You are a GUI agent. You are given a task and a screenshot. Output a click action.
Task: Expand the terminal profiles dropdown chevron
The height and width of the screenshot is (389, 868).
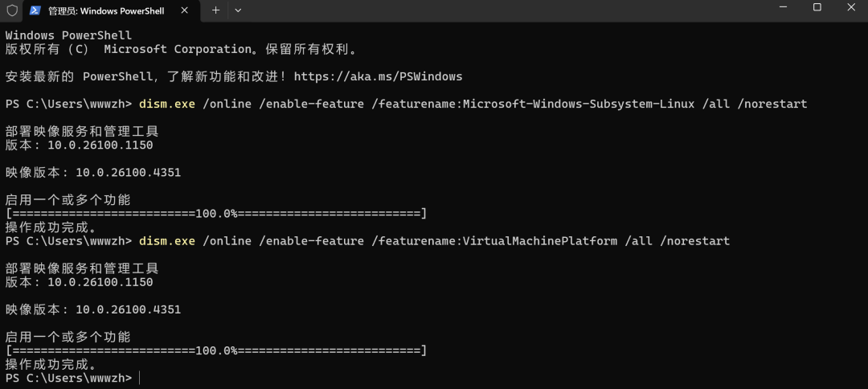[x=238, y=10]
